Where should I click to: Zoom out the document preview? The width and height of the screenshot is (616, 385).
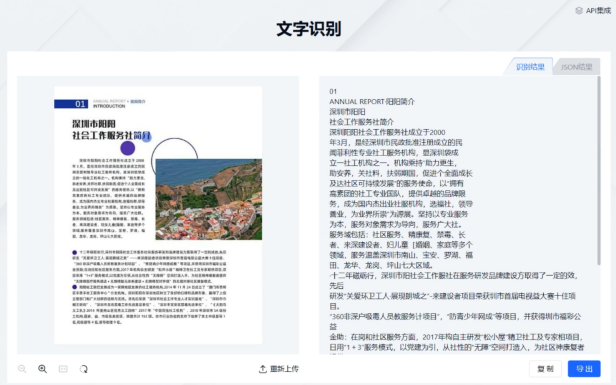[22, 369]
